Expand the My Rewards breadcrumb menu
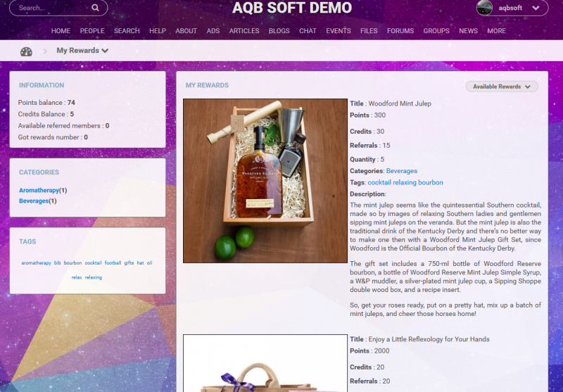563x392 pixels. point(82,51)
